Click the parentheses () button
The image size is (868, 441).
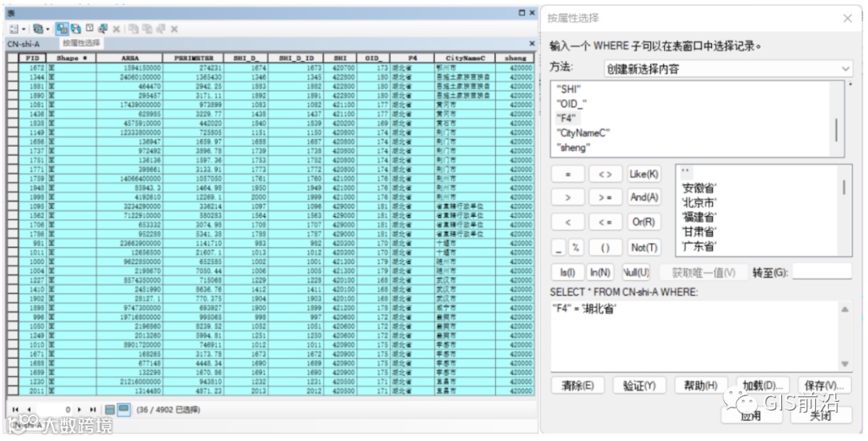tap(605, 247)
